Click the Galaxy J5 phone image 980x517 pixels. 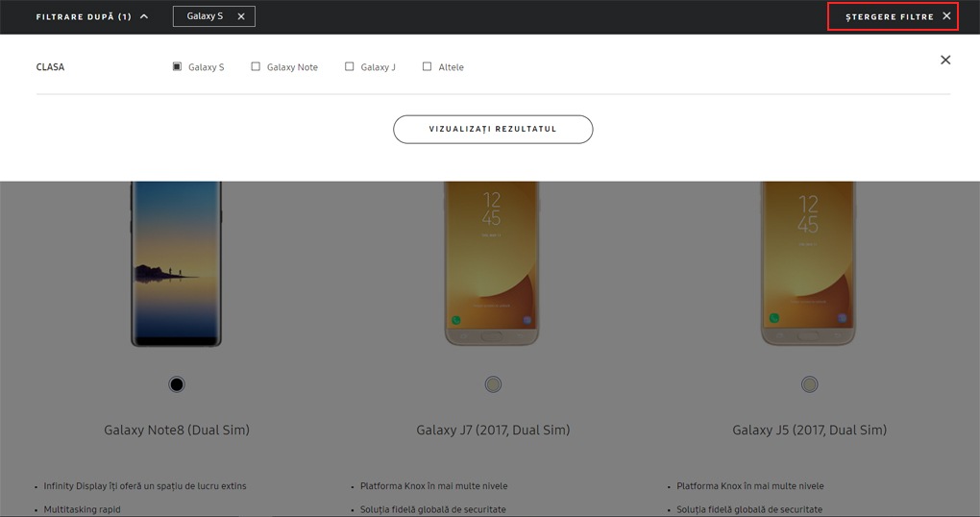pyautogui.click(x=808, y=263)
